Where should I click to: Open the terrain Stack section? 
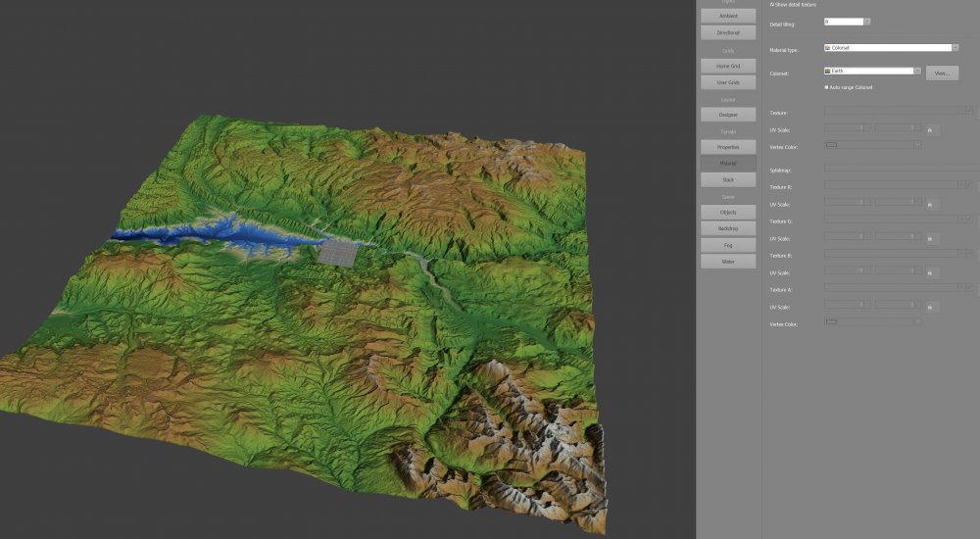pyautogui.click(x=728, y=180)
